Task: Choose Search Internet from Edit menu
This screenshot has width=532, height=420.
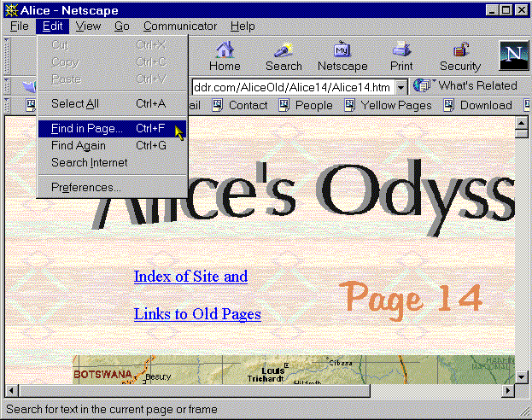Action: [x=89, y=162]
